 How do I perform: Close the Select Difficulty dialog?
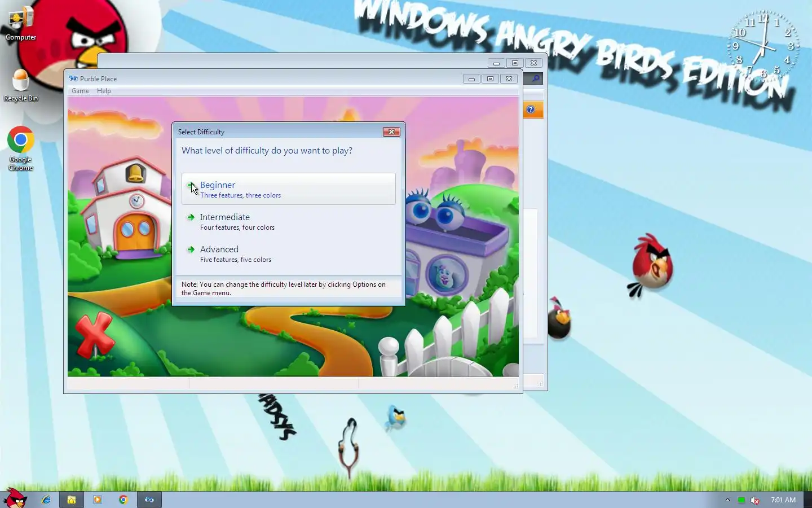pyautogui.click(x=391, y=132)
